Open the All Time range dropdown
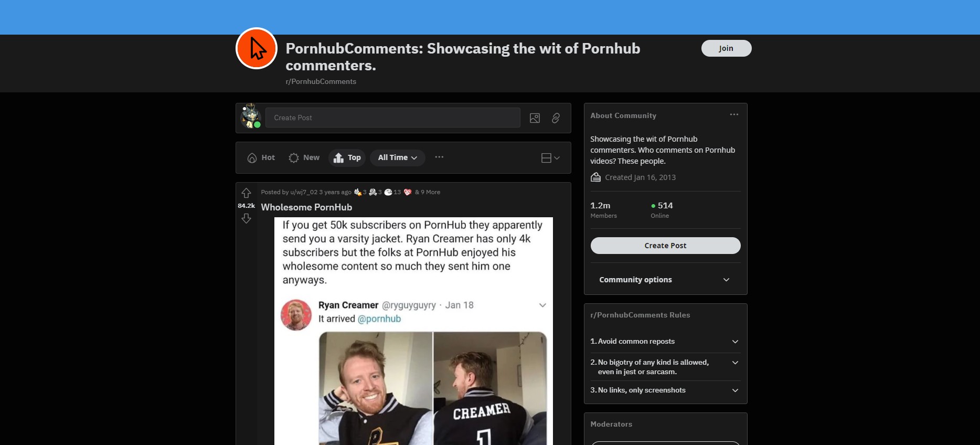The width and height of the screenshot is (980, 445). [397, 157]
